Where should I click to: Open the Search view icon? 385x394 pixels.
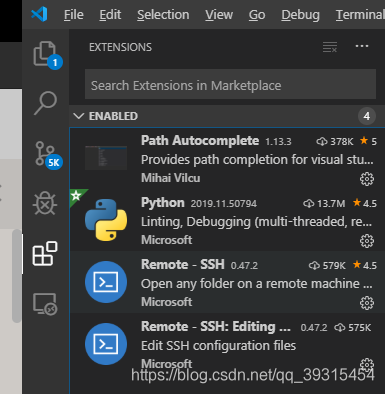(45, 103)
